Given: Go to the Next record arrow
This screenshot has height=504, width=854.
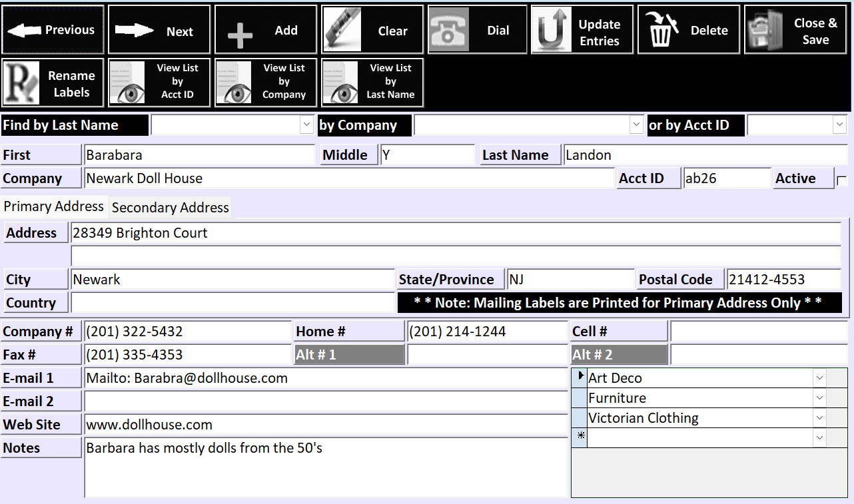Looking at the screenshot, I should pos(134,31).
